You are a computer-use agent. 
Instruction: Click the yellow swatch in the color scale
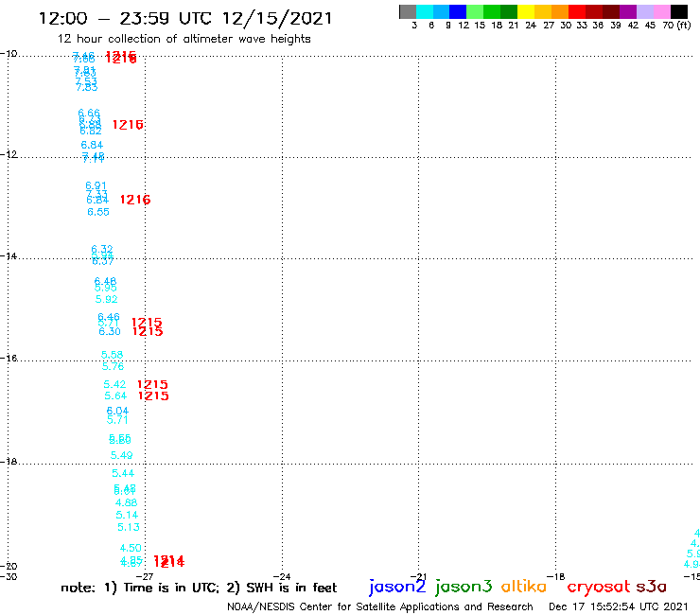point(525,11)
